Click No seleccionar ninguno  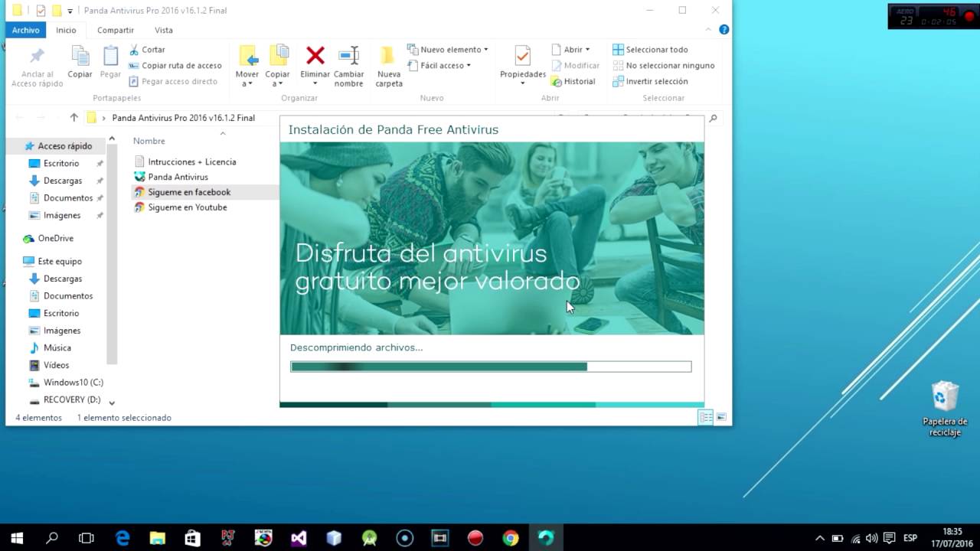pyautogui.click(x=663, y=66)
